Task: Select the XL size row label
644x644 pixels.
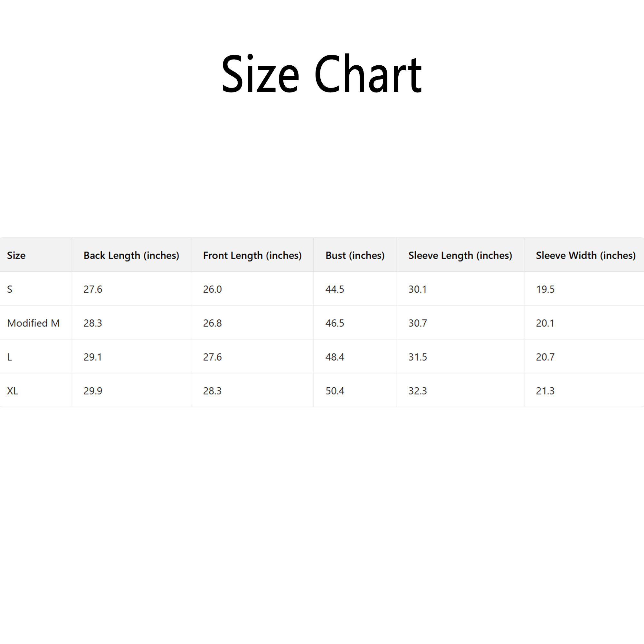Action: pos(12,391)
